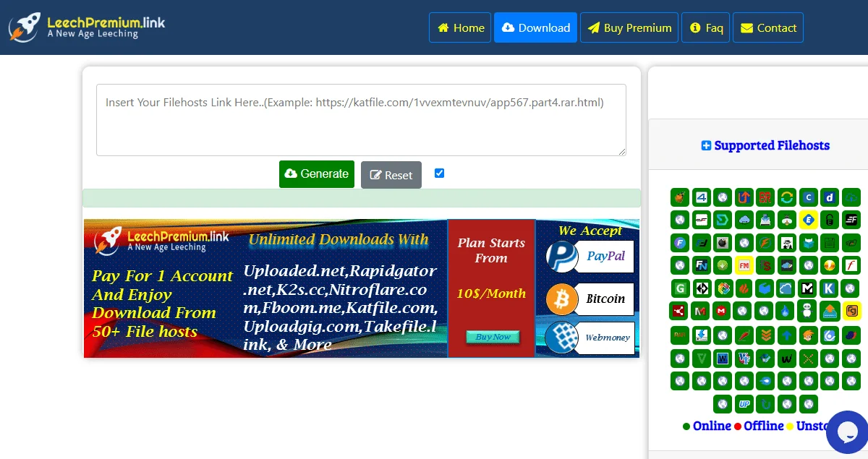Click the '10$/Month' price text
868x459 pixels.
491,293
